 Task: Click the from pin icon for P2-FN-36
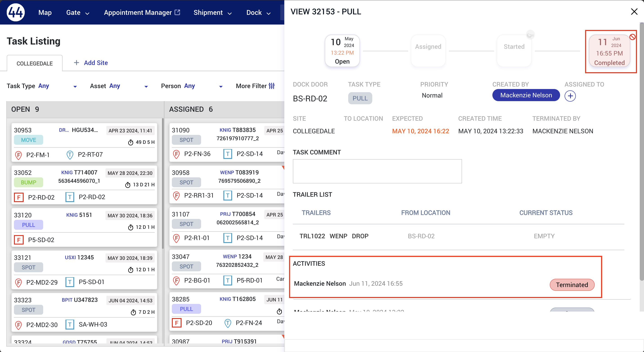pyautogui.click(x=176, y=154)
